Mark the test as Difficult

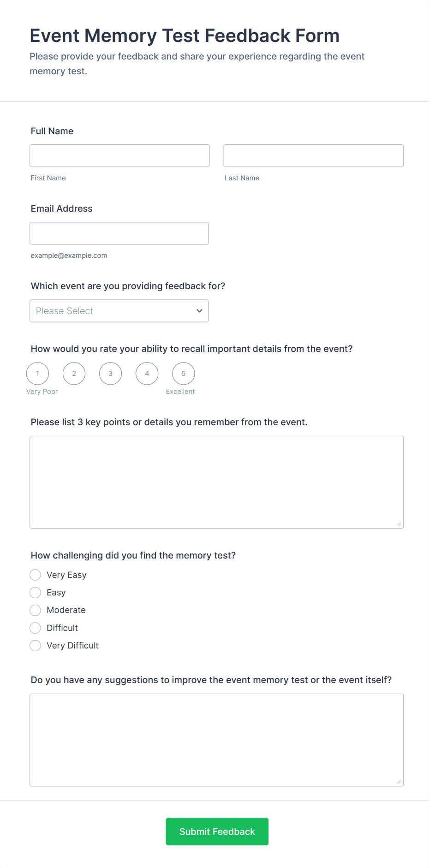coord(36,628)
